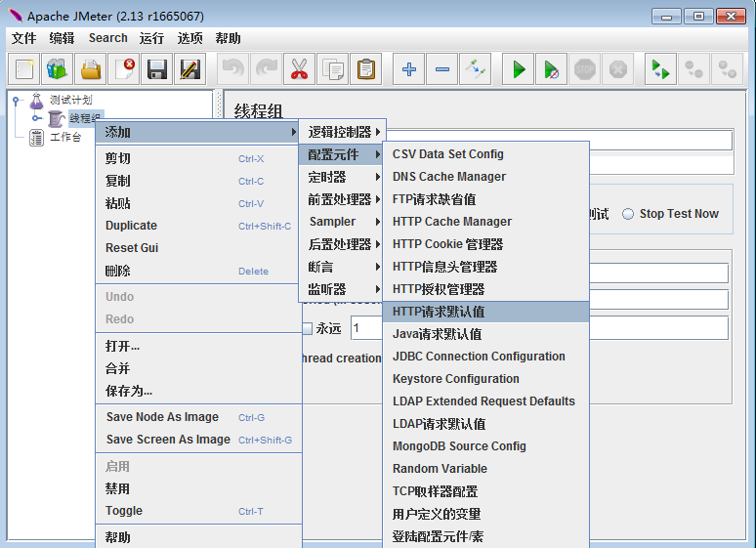Click the New test plan toolbar icon
The width and height of the screenshot is (756, 548).
(24, 69)
